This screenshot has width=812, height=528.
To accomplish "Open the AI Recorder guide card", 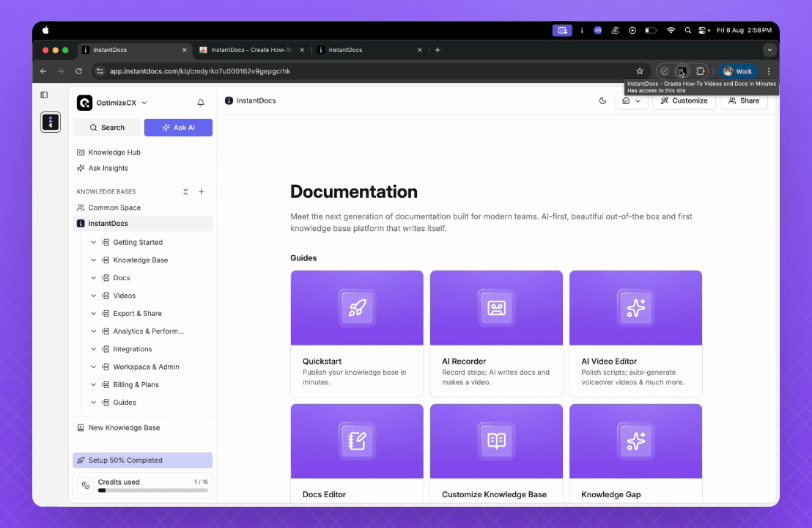I will click(496, 333).
